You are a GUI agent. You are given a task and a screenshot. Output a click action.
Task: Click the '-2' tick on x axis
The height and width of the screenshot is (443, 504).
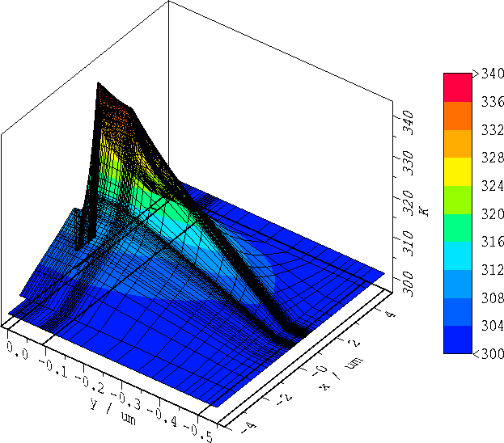pyautogui.click(x=284, y=399)
